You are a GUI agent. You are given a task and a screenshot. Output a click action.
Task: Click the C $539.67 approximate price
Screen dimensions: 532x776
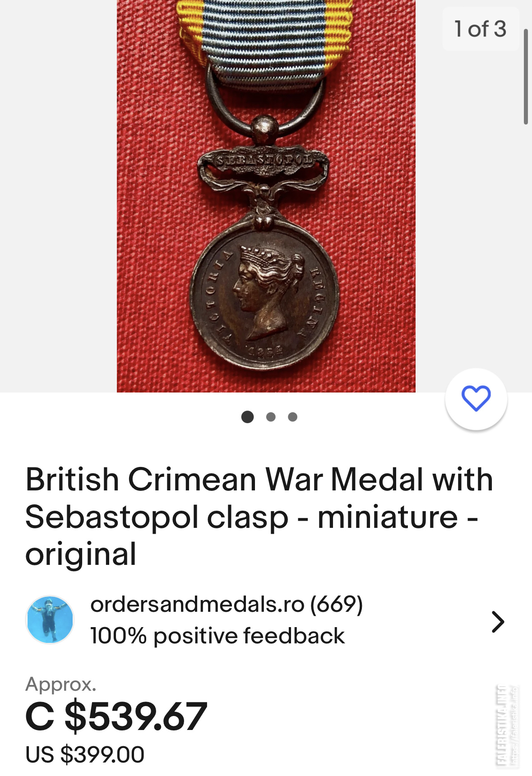click(x=116, y=716)
